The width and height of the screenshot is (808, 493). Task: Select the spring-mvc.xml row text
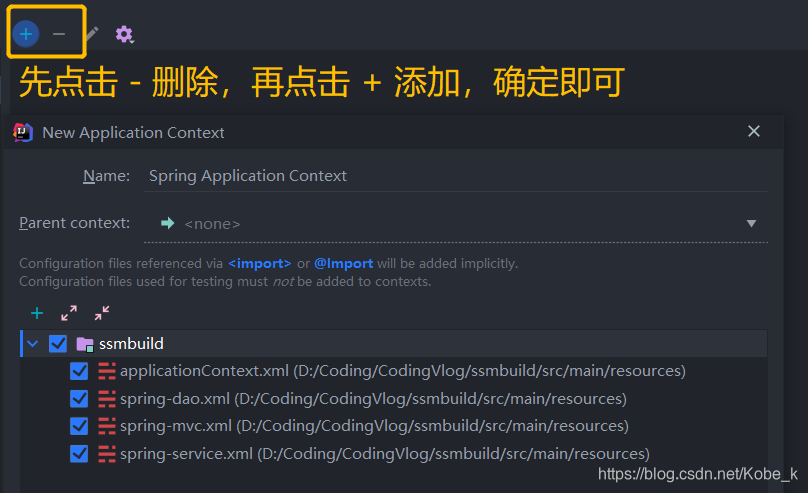coord(375,426)
